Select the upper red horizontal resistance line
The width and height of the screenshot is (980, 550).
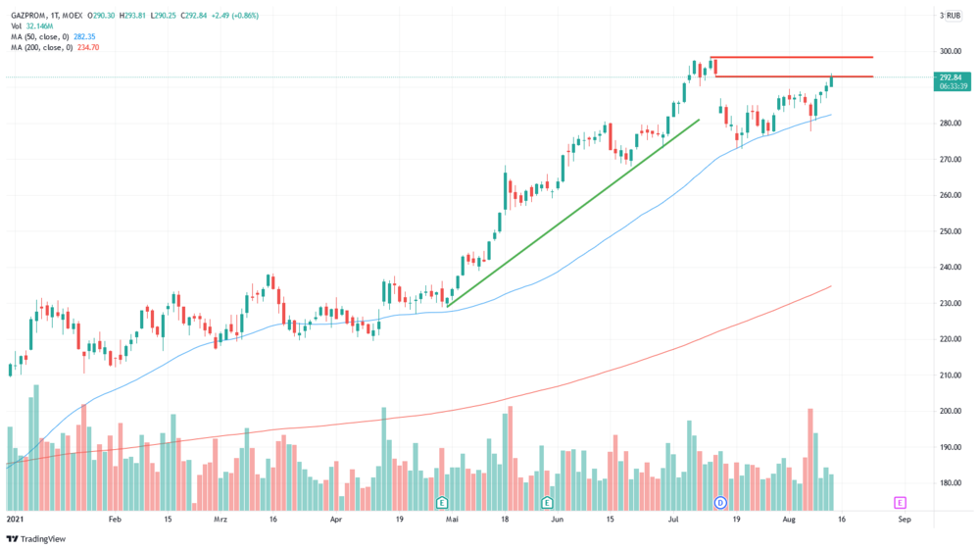point(791,58)
